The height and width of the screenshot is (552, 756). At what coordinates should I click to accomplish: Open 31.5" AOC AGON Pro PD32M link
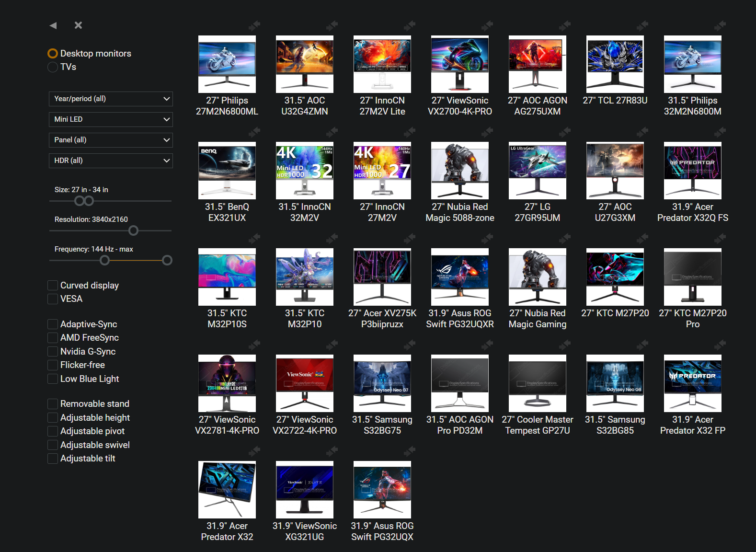coord(460,425)
